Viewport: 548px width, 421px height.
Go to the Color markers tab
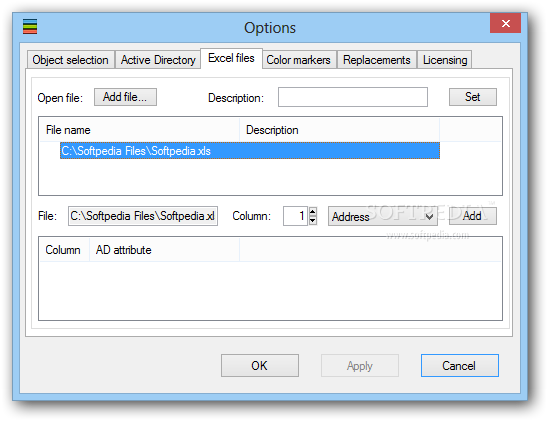(298, 60)
